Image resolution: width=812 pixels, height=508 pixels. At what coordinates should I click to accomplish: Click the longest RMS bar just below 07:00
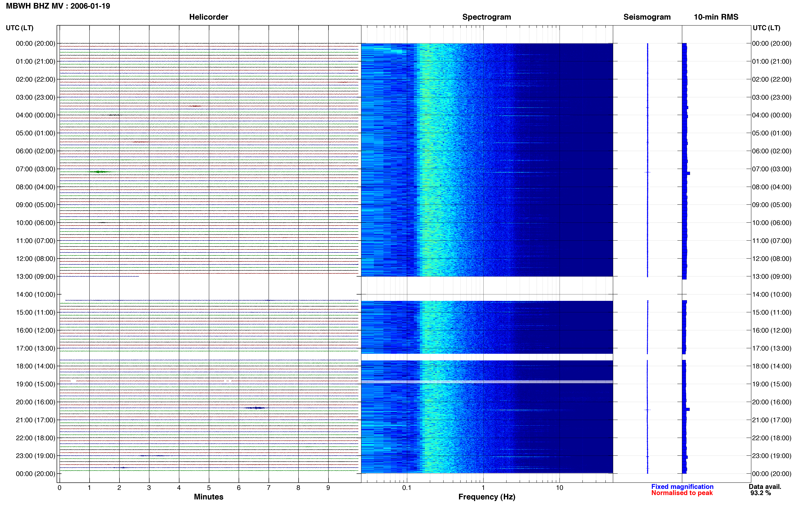tap(686, 173)
